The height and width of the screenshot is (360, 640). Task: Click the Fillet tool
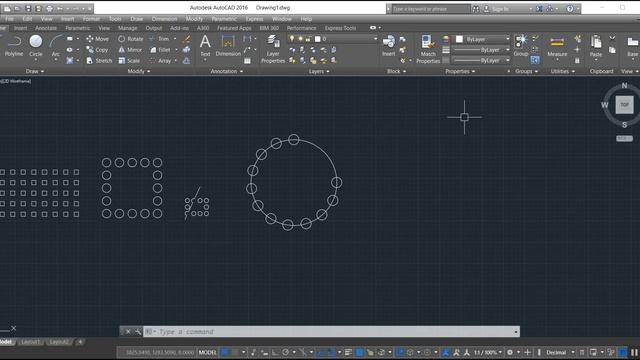[x=160, y=50]
